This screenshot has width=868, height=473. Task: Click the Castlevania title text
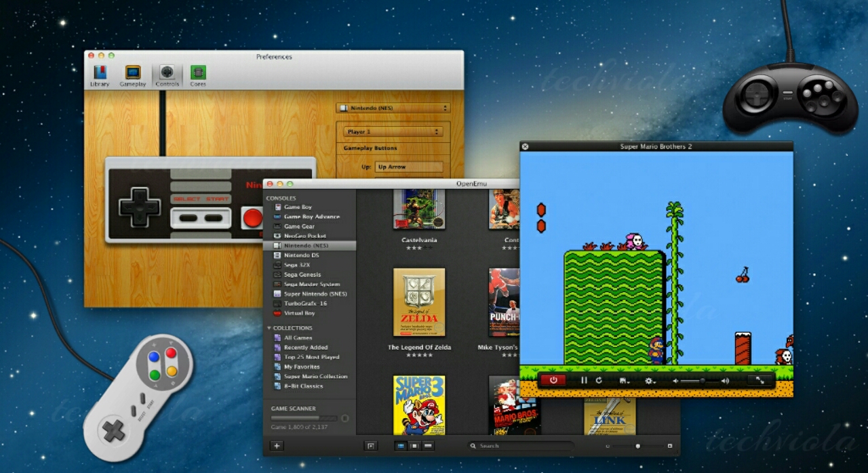tap(419, 240)
